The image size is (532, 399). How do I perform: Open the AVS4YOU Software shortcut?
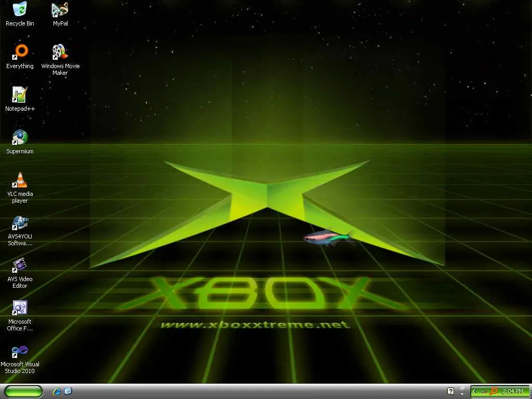point(20,230)
